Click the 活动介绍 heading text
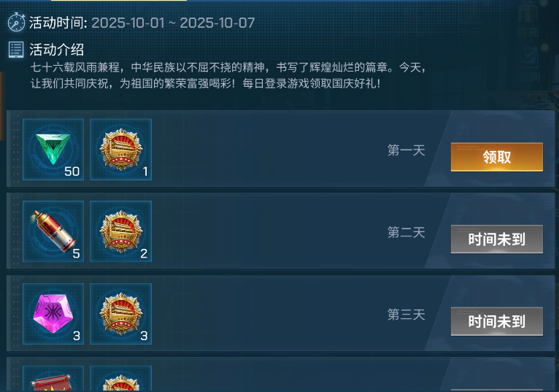This screenshot has height=392, width=559. [57, 50]
